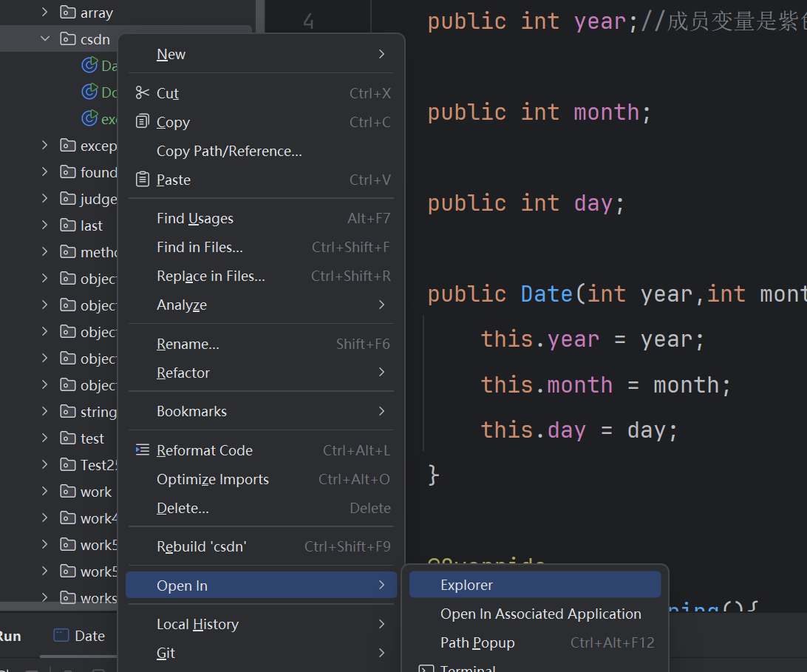The height and width of the screenshot is (672, 807).
Task: Click line number 4 in gutter
Action: (308, 21)
